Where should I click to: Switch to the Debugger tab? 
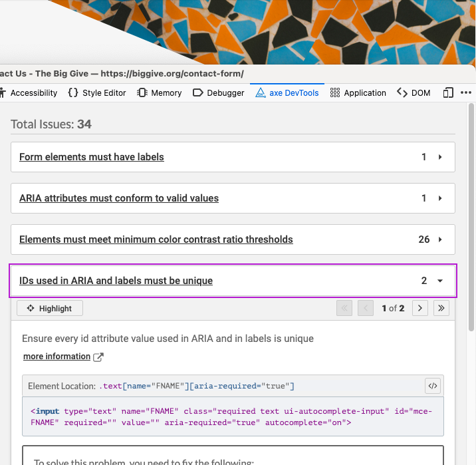(218, 92)
